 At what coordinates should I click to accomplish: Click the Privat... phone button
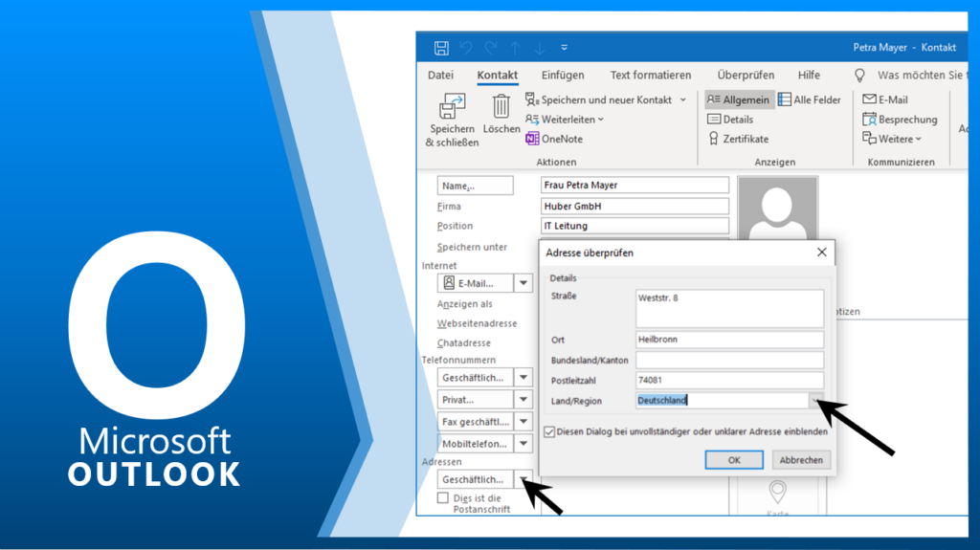pyautogui.click(x=475, y=400)
